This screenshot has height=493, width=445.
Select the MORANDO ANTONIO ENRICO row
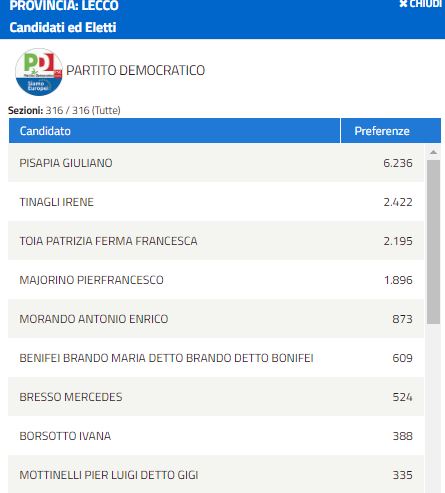point(216,319)
